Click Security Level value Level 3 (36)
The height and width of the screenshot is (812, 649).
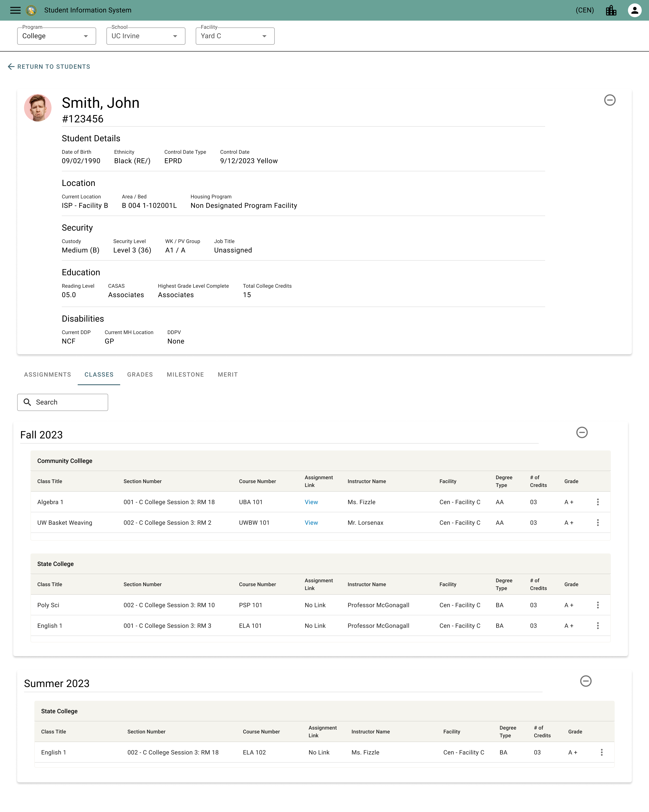pyautogui.click(x=132, y=251)
